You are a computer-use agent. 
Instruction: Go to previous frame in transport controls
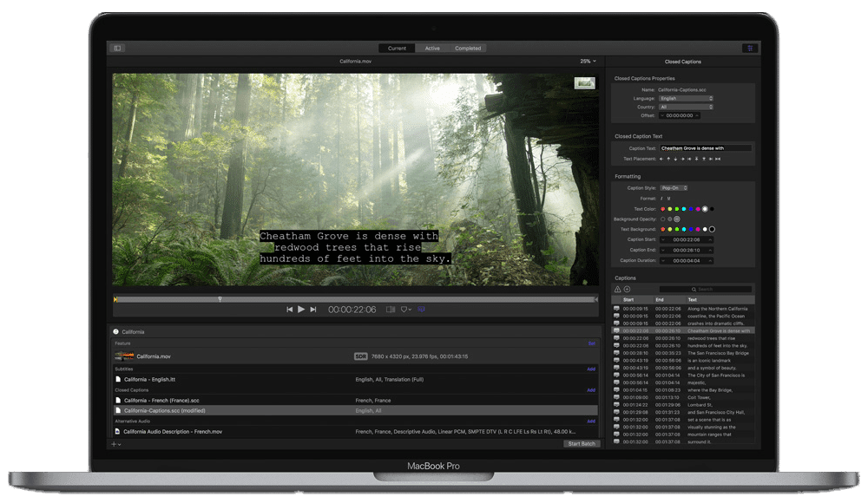coord(290,310)
